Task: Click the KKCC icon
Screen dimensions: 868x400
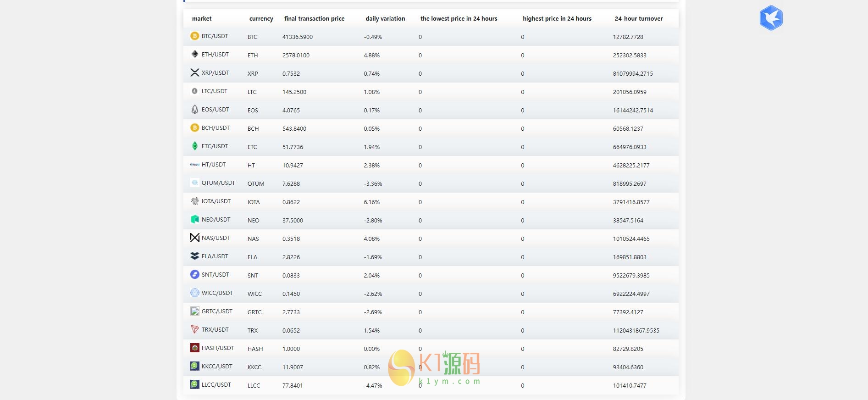Action: tap(194, 366)
